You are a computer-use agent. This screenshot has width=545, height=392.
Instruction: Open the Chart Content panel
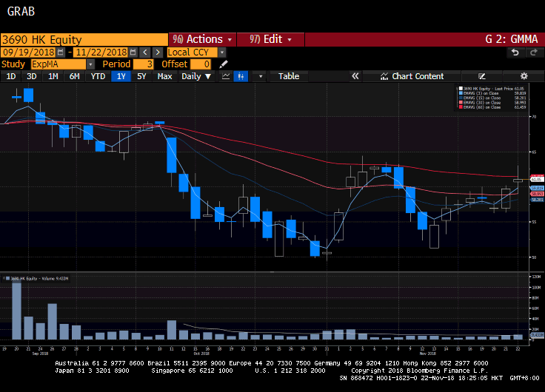412,76
